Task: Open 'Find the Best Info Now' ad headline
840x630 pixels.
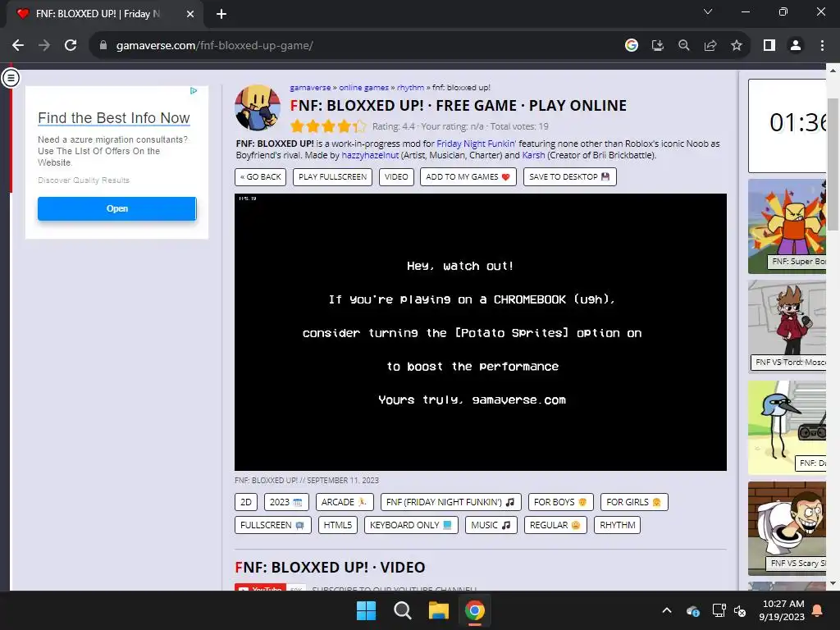Action: [x=113, y=118]
